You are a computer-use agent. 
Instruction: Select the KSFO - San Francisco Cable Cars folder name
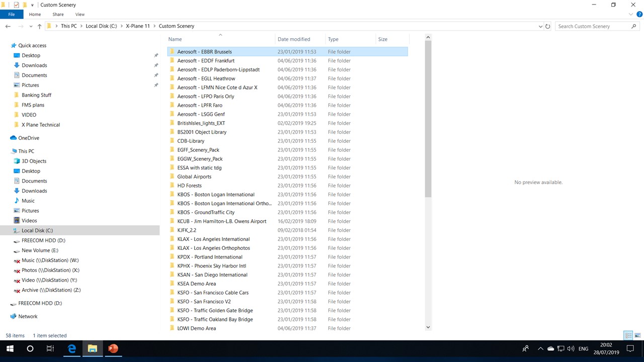(213, 293)
